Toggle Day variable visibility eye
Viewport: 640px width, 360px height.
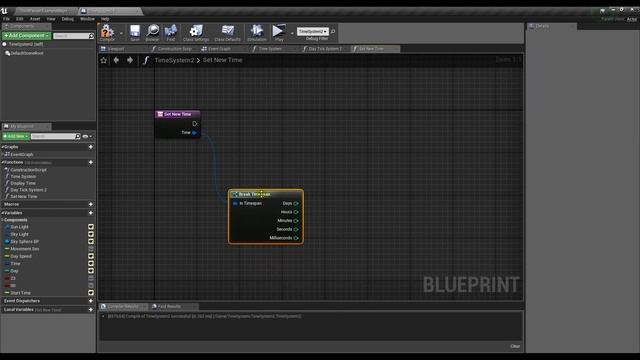(x=91, y=271)
